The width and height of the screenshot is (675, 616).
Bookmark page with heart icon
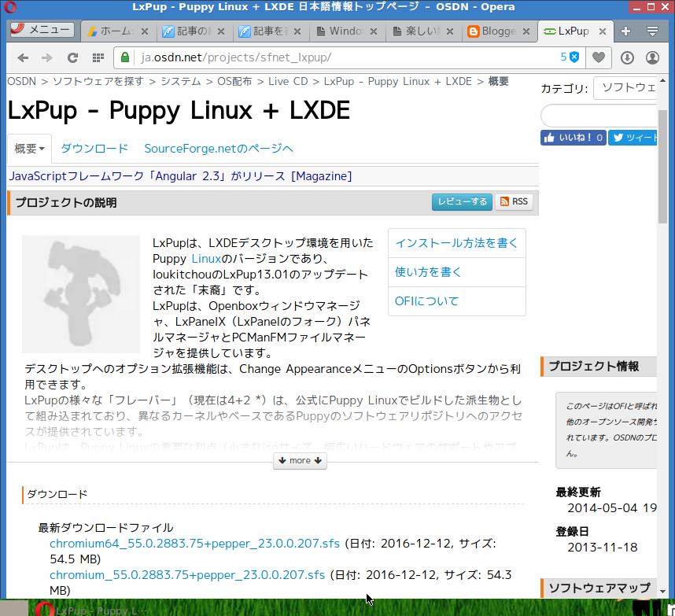coord(599,57)
